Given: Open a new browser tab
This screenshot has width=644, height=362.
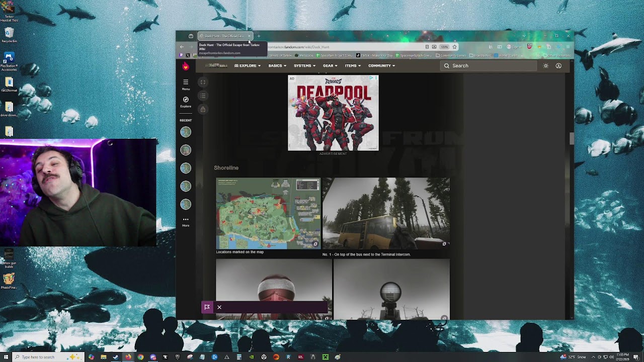Looking at the screenshot, I should point(259,36).
